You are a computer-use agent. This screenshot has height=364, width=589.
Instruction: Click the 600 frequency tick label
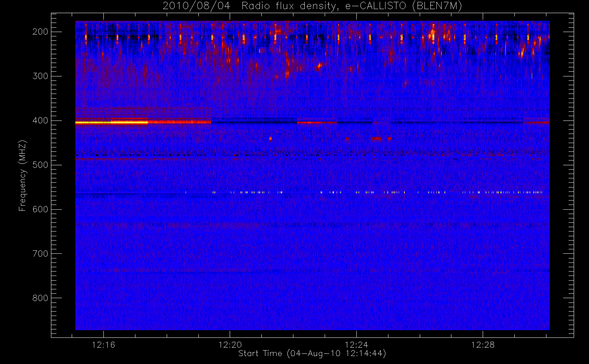pyautogui.click(x=40, y=209)
